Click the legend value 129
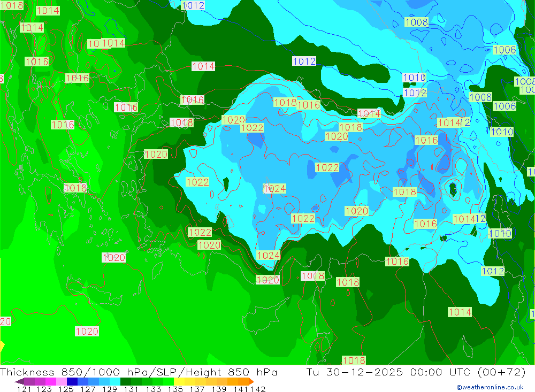535x392 pixels. [x=110, y=389]
